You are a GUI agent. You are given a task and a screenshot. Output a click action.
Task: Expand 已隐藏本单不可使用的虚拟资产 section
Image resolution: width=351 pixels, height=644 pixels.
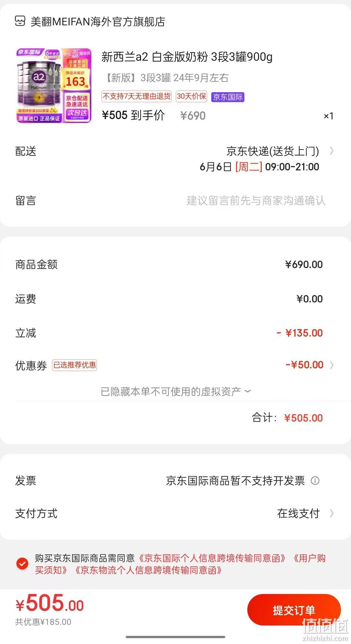(x=175, y=391)
